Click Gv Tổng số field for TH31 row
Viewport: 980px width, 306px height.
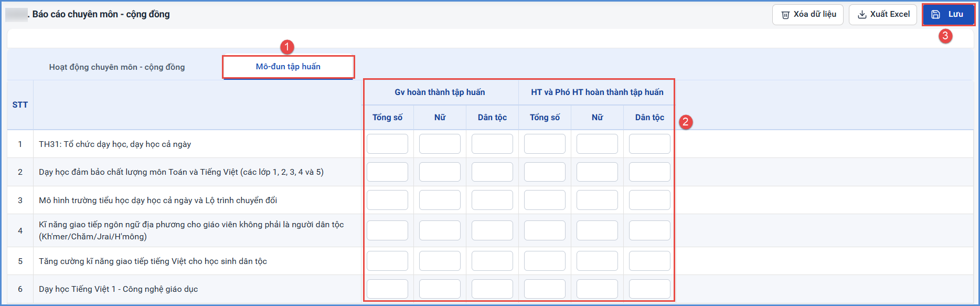coord(387,144)
